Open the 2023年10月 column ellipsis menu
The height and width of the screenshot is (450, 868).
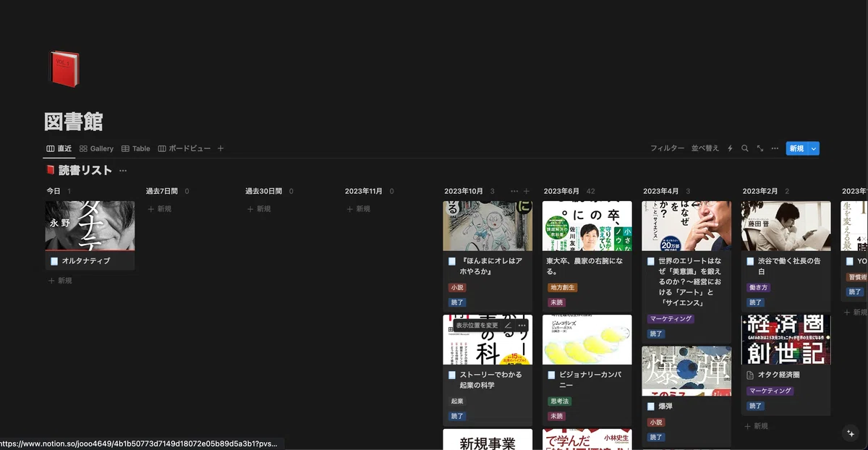514,191
